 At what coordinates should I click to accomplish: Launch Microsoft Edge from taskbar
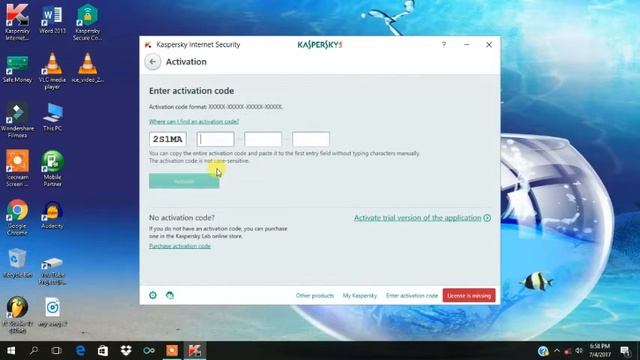point(80,351)
